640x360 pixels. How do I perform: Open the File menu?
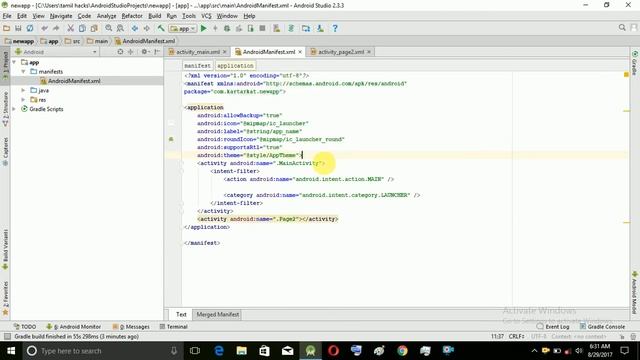coord(7,16)
